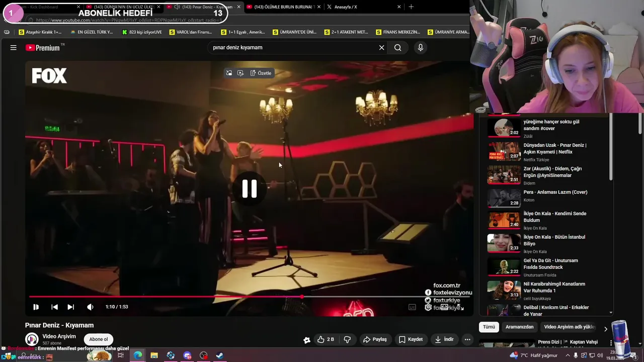Click second overlay icon next to Özetle
Viewport: 644px width, 362px height.
[240, 73]
